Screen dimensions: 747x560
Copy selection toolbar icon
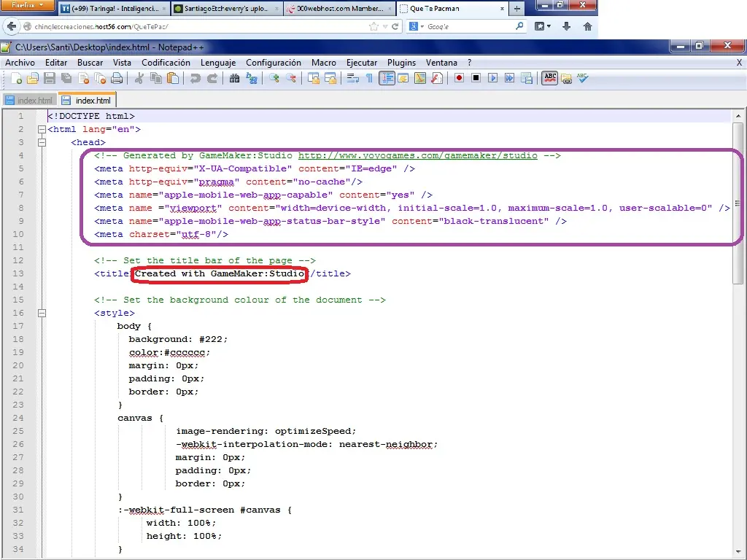pyautogui.click(x=156, y=78)
